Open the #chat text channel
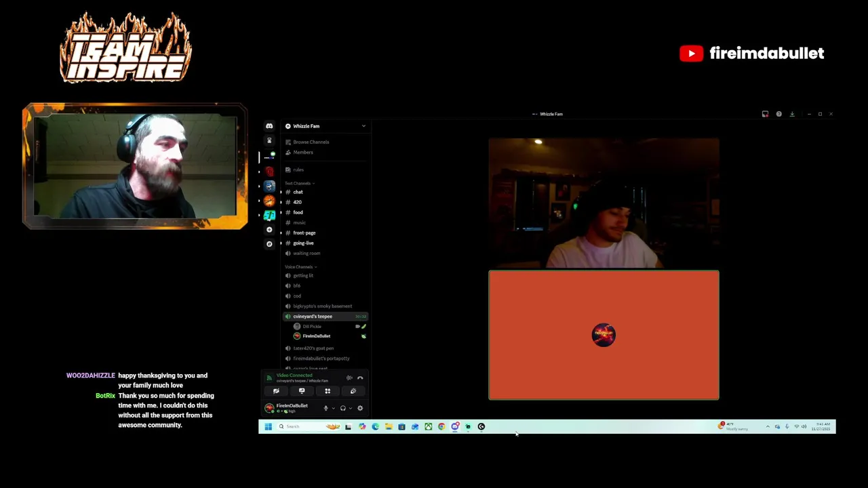 [x=325, y=192]
